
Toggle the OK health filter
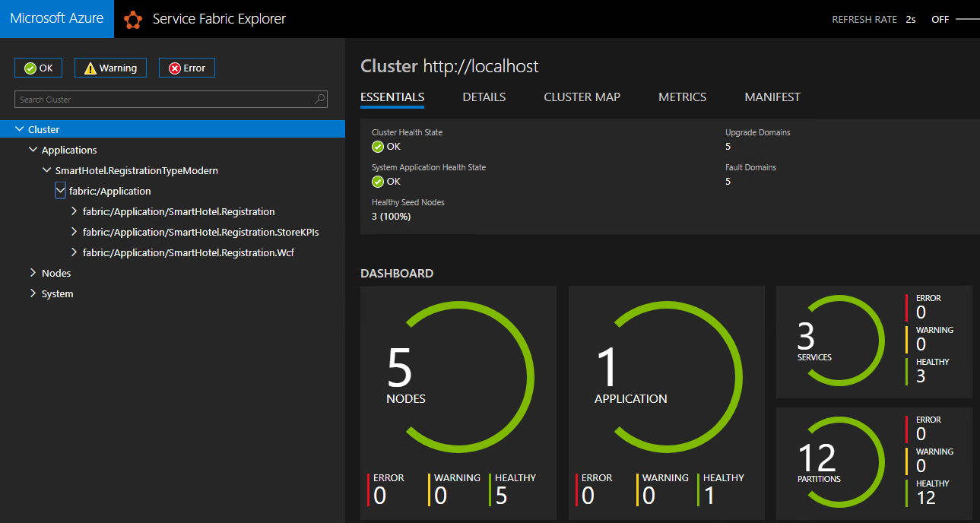39,68
